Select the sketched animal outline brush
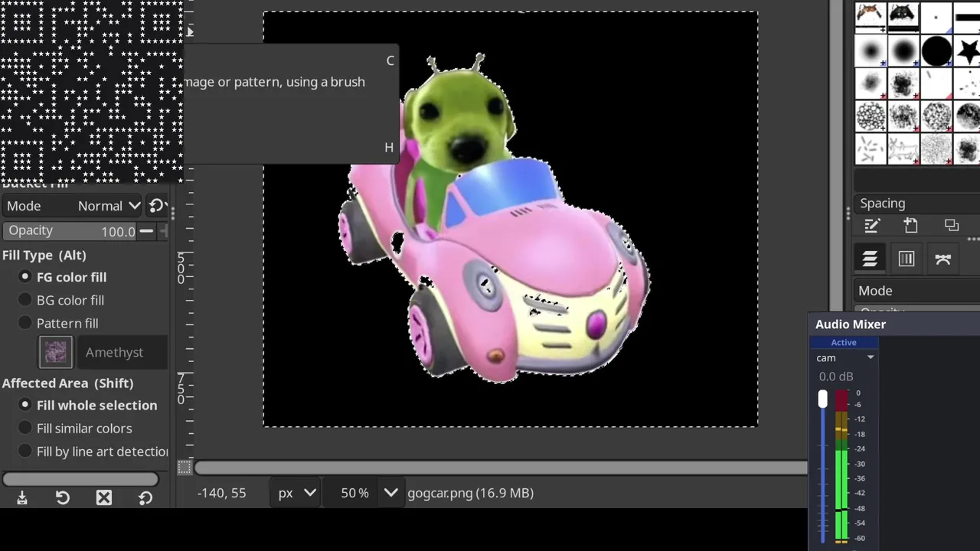The image size is (980, 551). point(903,149)
